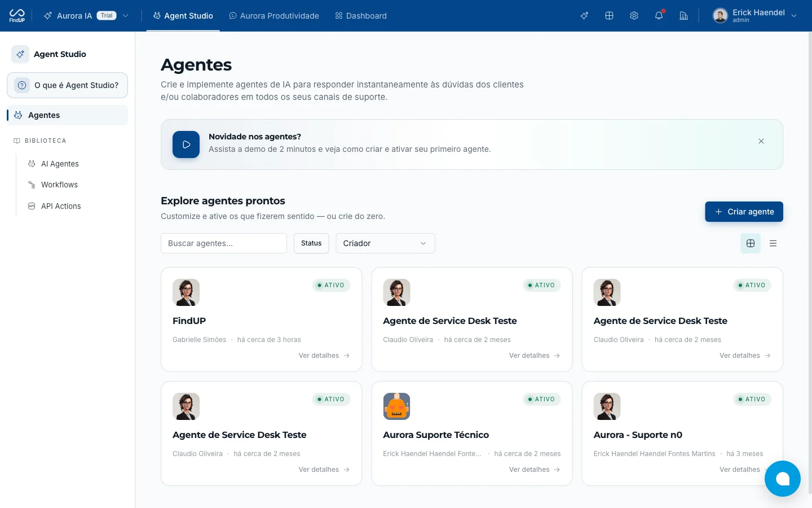Viewport: 812px width, 508px height.
Task: Click the Buscar agentes search field
Action: 224,243
